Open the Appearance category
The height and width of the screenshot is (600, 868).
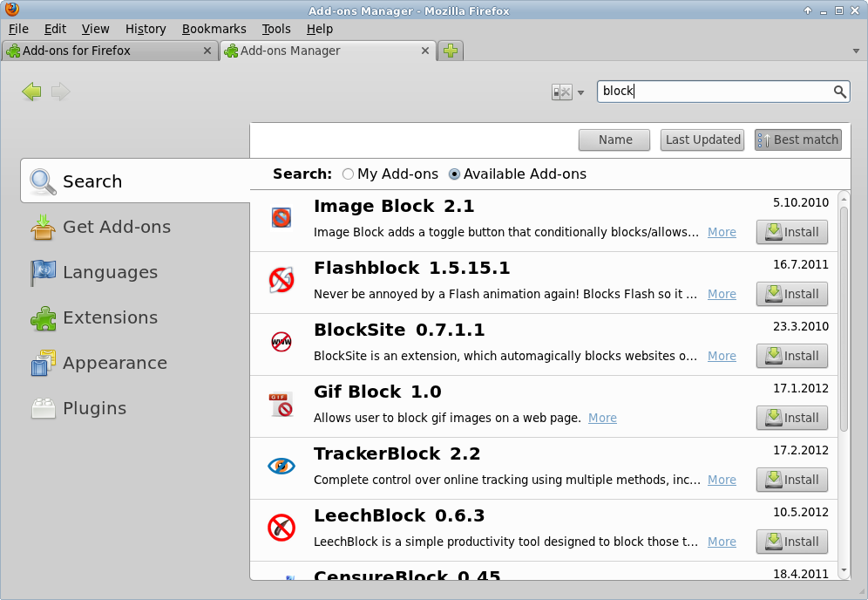pos(136,363)
